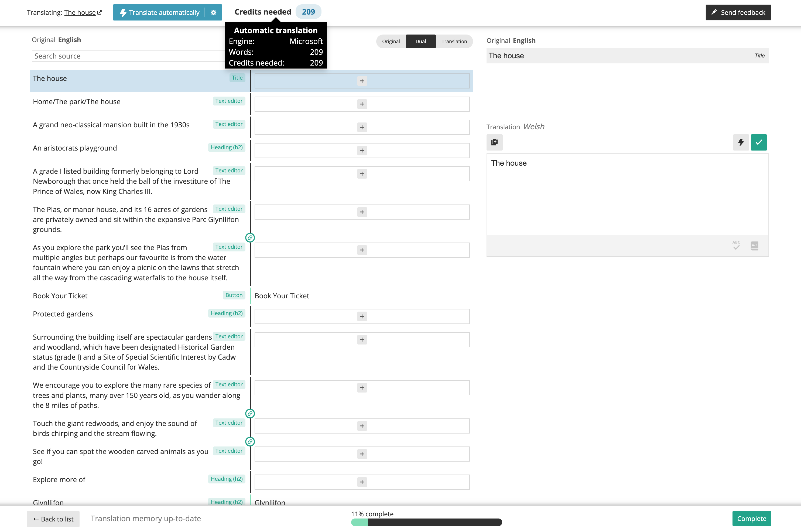
Task: Copy original text into translation icon
Action: pyautogui.click(x=494, y=142)
